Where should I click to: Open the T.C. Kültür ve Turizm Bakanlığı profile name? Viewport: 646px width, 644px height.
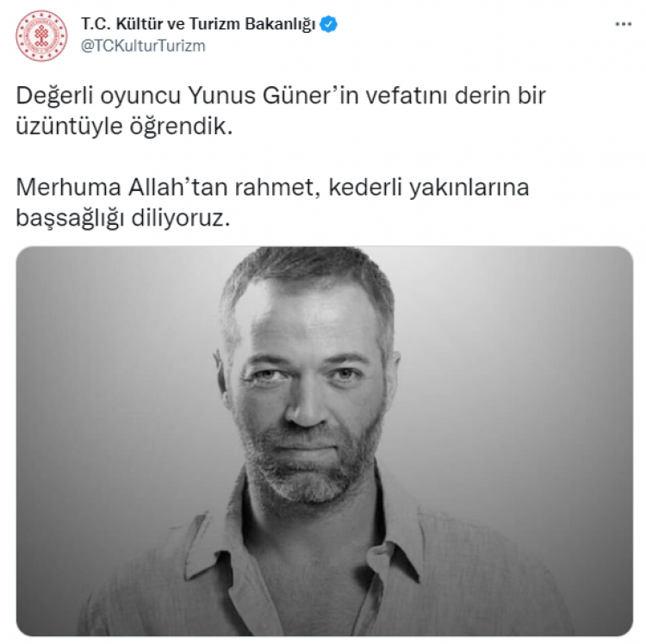click(198, 24)
